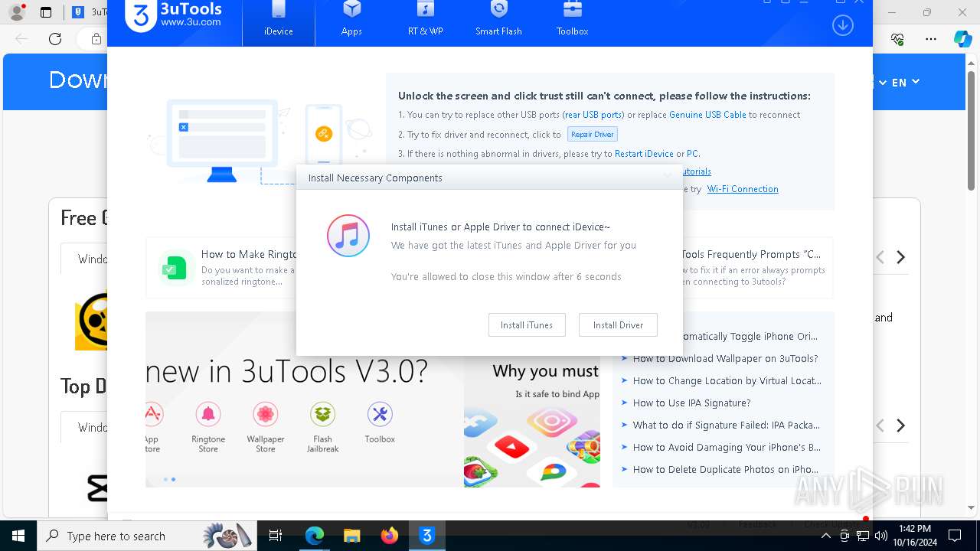The image size is (980, 551).
Task: Open File Explorer from taskbar
Action: point(352,536)
